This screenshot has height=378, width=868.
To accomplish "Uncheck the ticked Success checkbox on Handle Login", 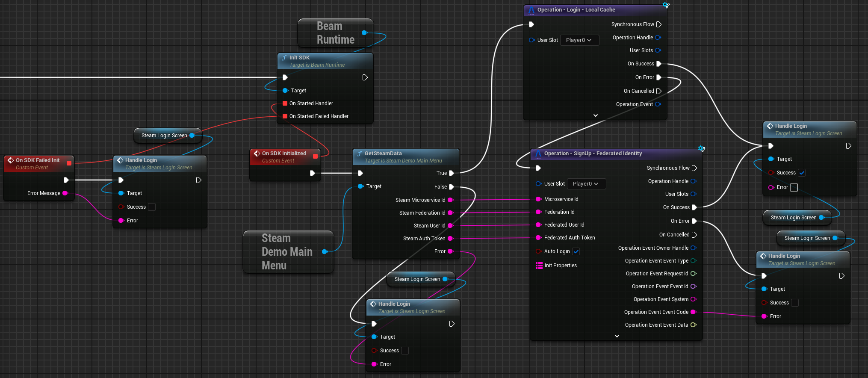I will [x=802, y=173].
